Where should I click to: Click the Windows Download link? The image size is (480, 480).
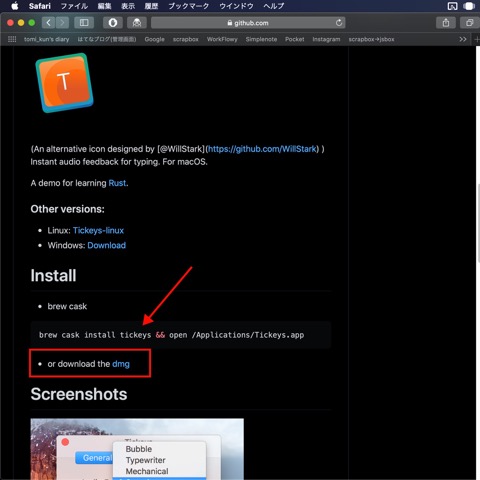click(107, 245)
